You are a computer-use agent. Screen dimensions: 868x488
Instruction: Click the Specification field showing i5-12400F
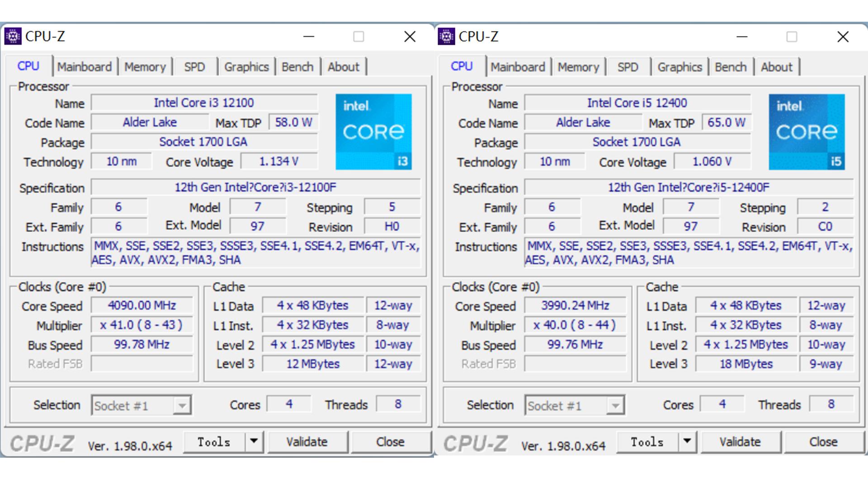coord(688,187)
